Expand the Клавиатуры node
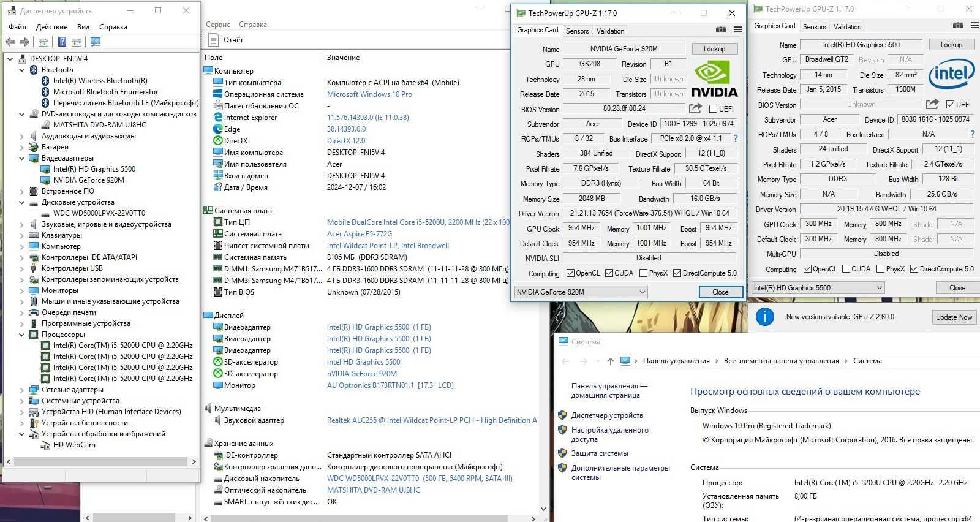 [x=21, y=235]
